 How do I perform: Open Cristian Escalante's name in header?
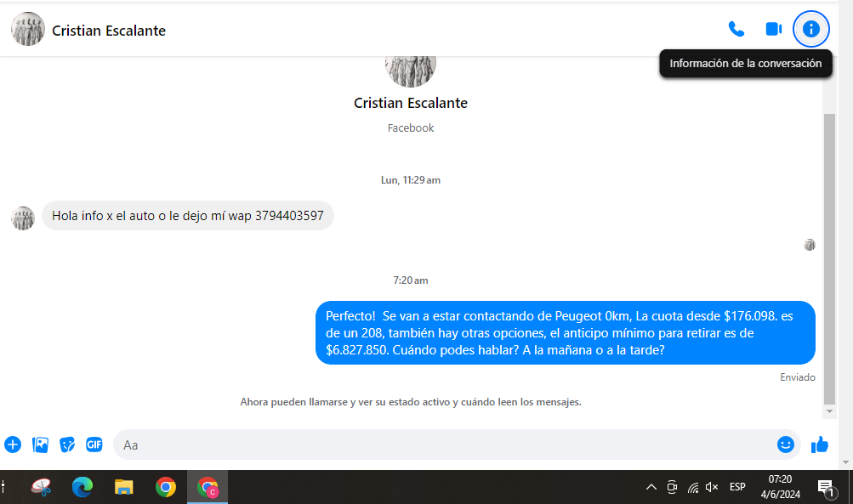click(x=109, y=31)
